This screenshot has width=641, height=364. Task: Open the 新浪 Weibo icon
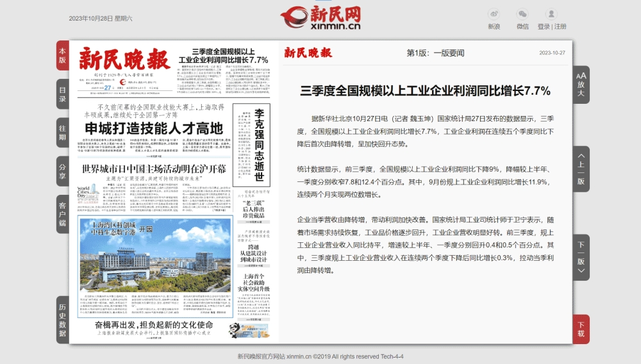coord(494,14)
